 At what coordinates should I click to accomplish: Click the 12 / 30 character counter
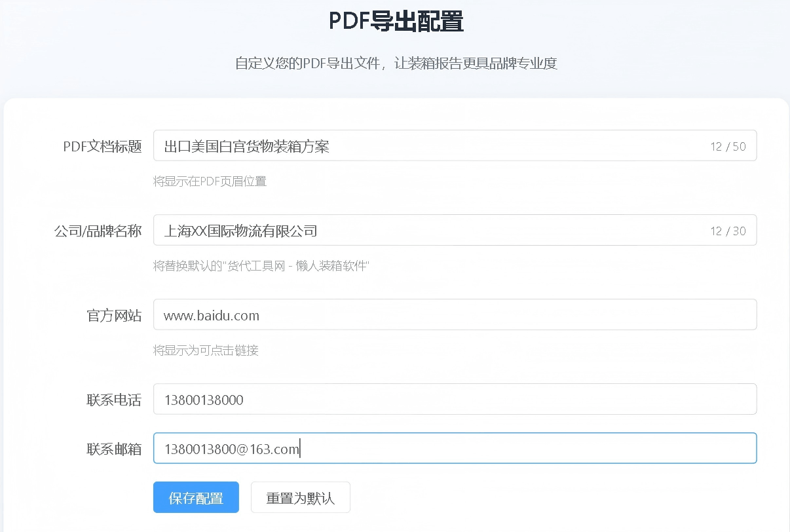click(x=728, y=231)
